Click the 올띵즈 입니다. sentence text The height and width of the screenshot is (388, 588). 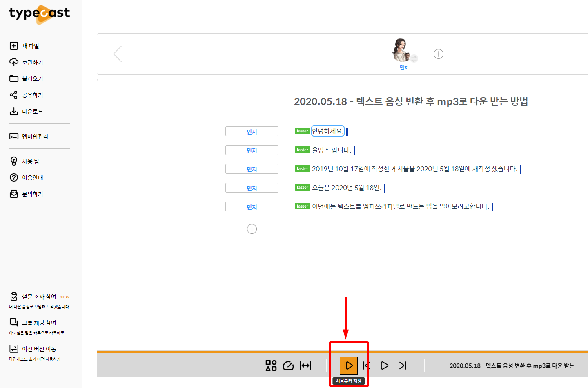tap(332, 150)
